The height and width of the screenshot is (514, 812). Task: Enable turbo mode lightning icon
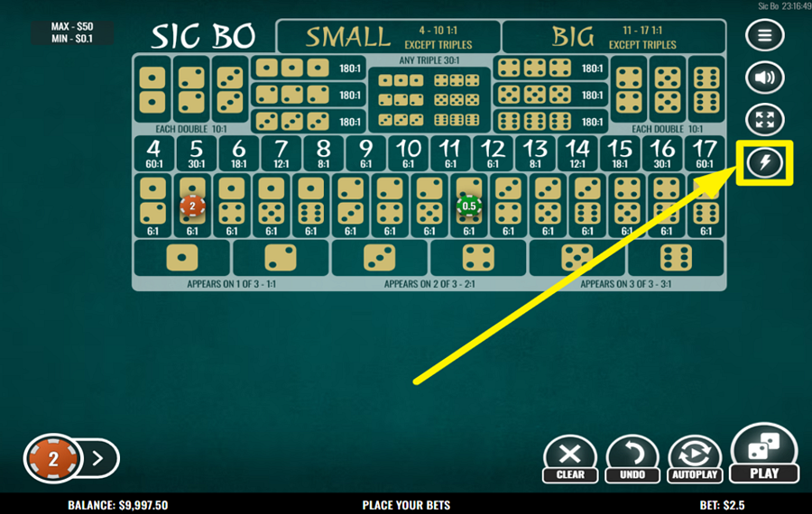pyautogui.click(x=764, y=162)
